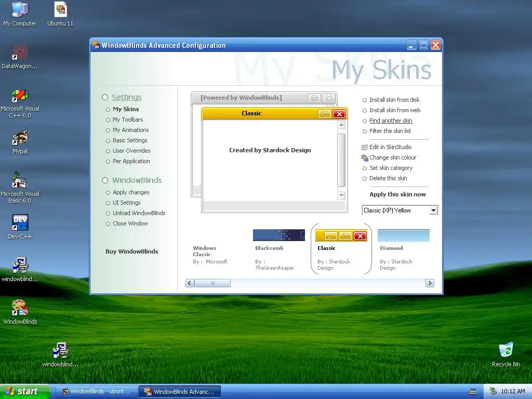The image size is (532, 399).
Task: Click the system tray WindowBlinds icon
Action: coord(493,392)
